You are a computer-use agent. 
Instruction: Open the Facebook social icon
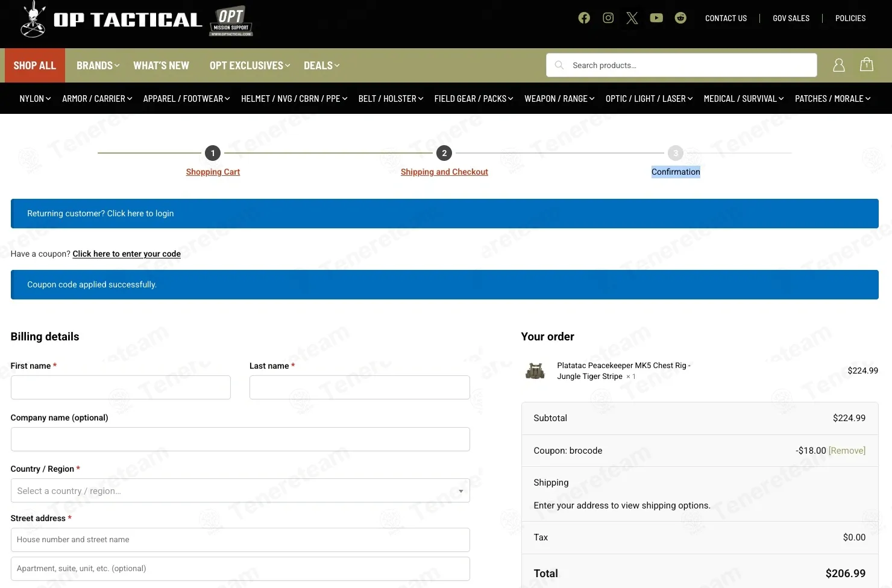click(584, 18)
